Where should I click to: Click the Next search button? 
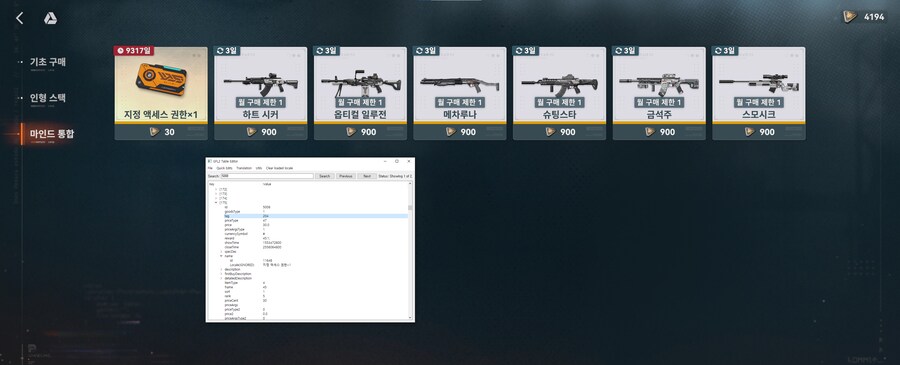(x=367, y=176)
